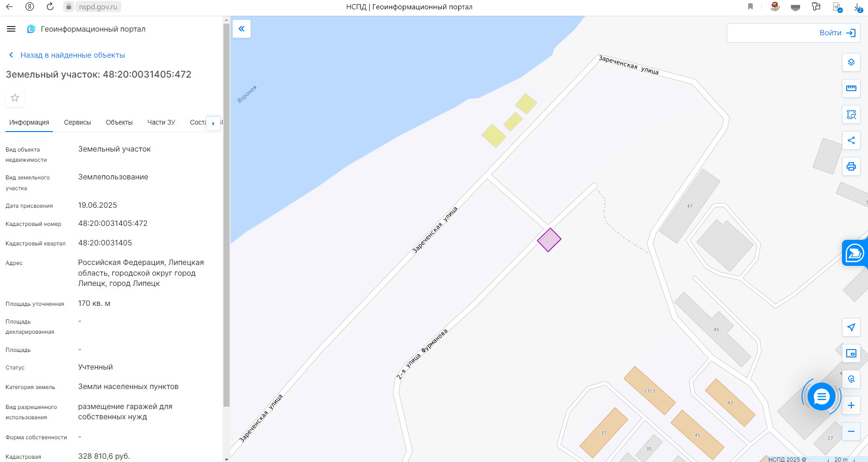Collapse the side panel with double chevron

point(242,29)
